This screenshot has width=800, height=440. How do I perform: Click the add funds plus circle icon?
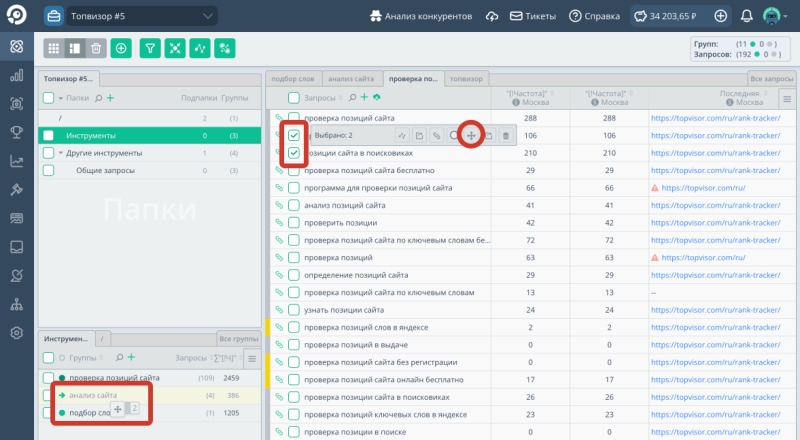pos(721,16)
